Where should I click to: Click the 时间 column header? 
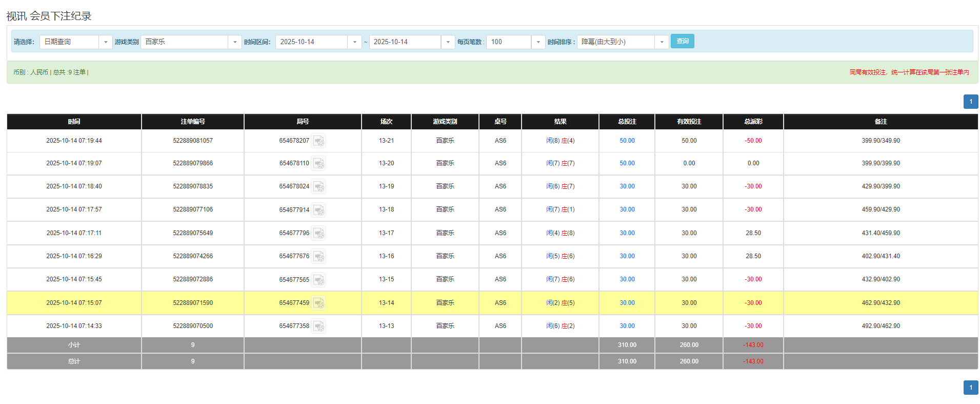pyautogui.click(x=74, y=122)
